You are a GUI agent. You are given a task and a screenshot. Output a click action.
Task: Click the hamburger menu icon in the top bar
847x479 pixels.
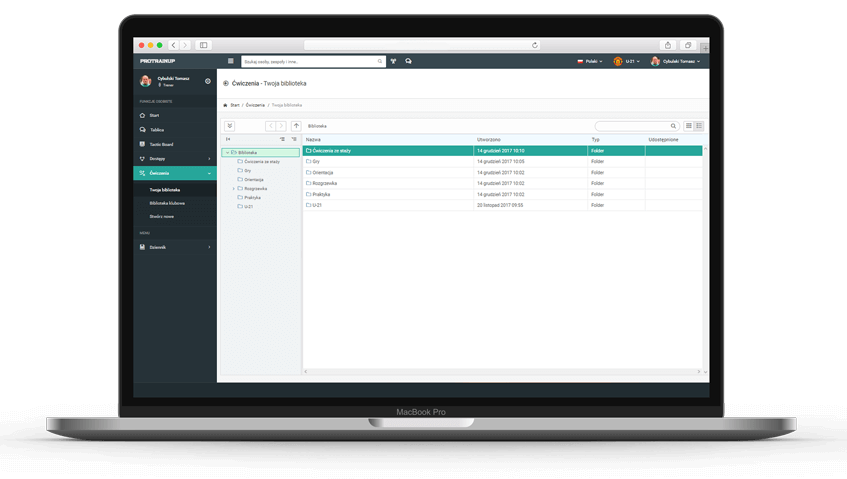230,61
